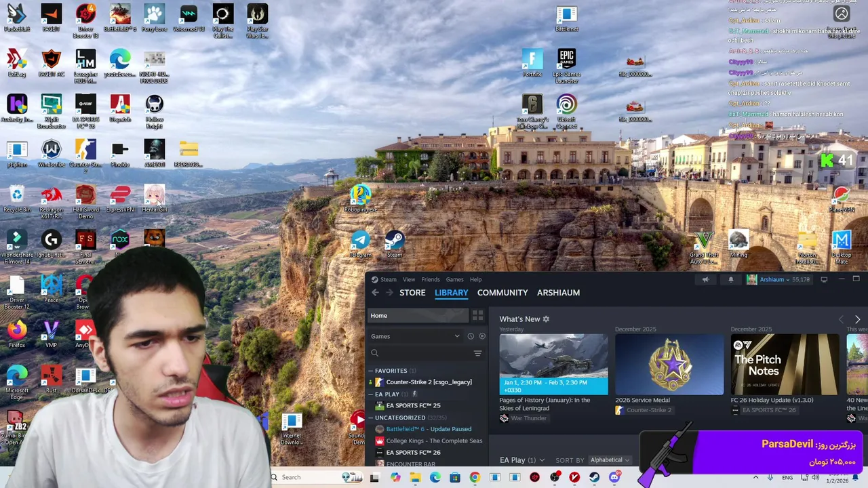Open the Desktop Mate icon
868x488 pixels.
tap(842, 246)
